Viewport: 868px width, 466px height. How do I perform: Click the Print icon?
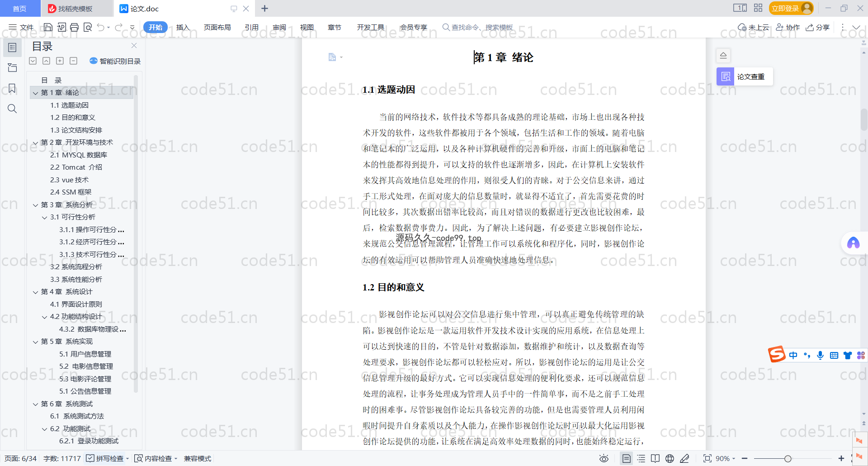coord(75,27)
